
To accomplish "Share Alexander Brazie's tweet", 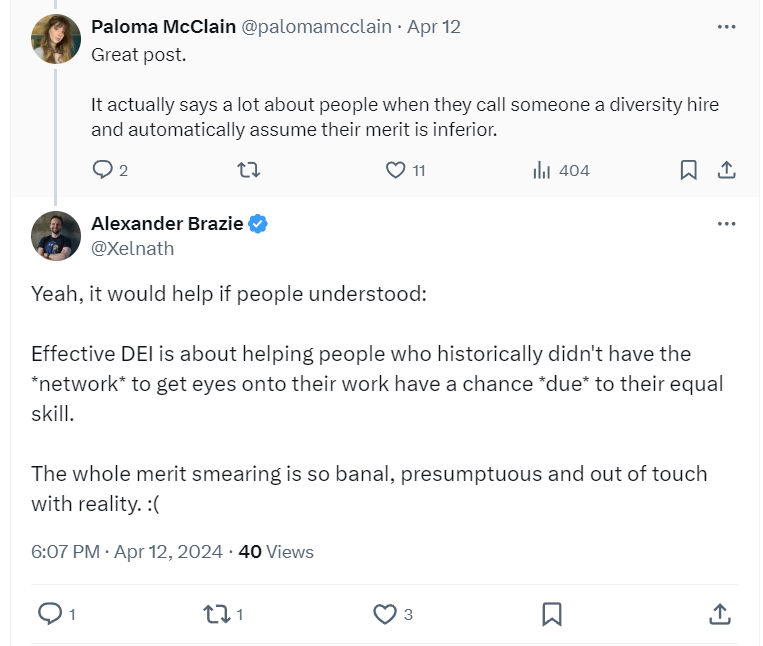I will pos(719,613).
